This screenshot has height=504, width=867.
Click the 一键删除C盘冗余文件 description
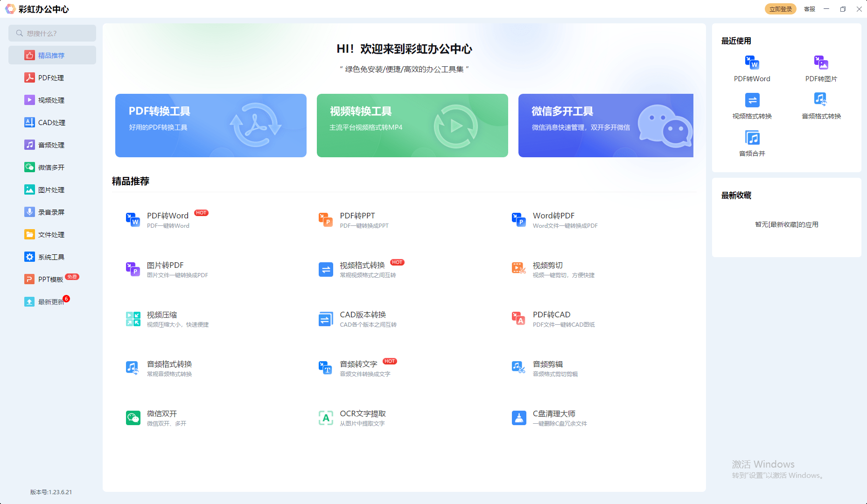[560, 424]
